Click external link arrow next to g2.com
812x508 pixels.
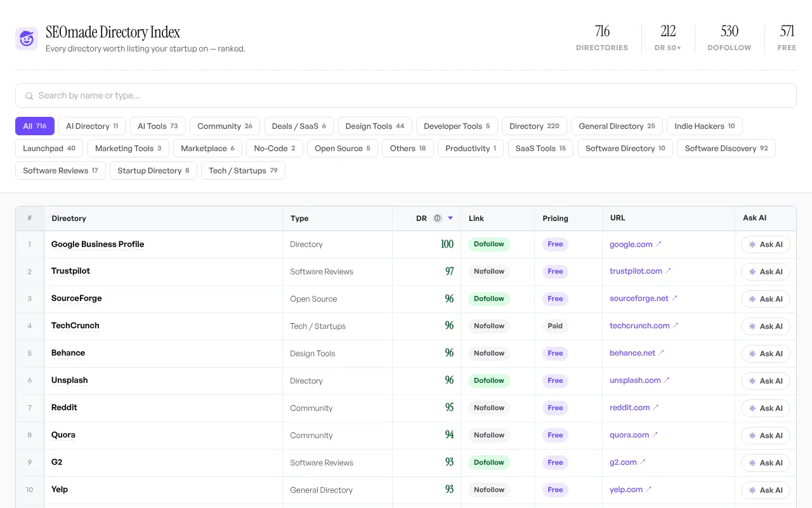643,462
